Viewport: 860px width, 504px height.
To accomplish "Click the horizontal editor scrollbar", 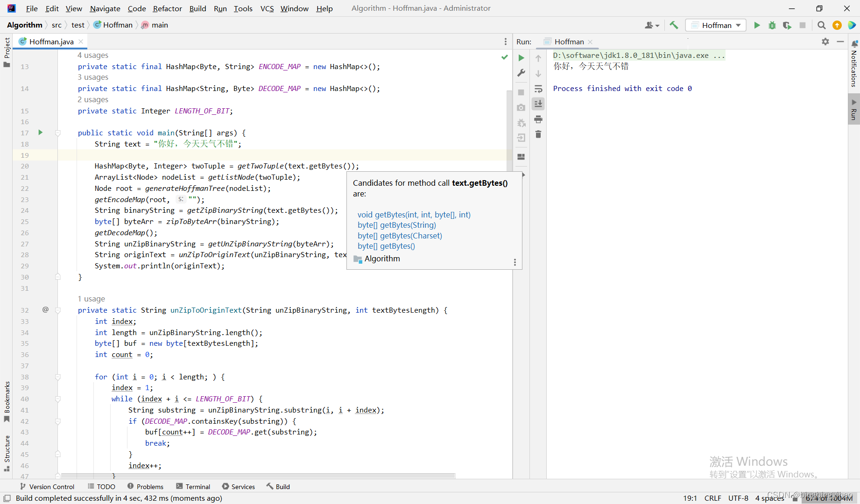I will [258, 476].
